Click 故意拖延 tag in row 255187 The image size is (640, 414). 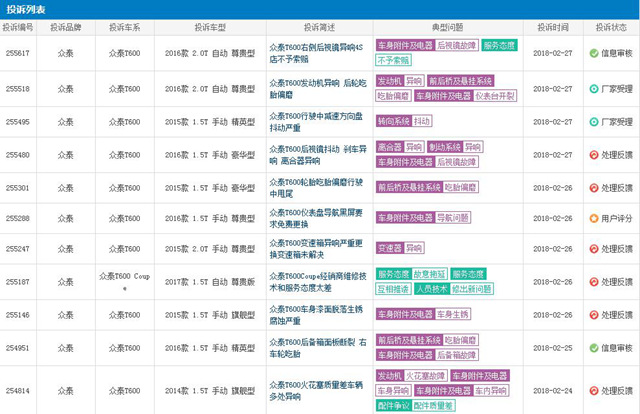[429, 274]
